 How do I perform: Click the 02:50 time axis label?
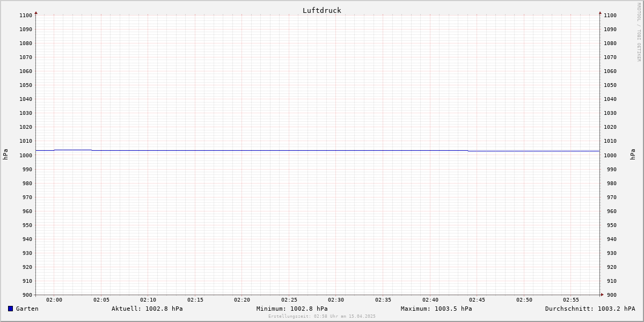click(524, 300)
